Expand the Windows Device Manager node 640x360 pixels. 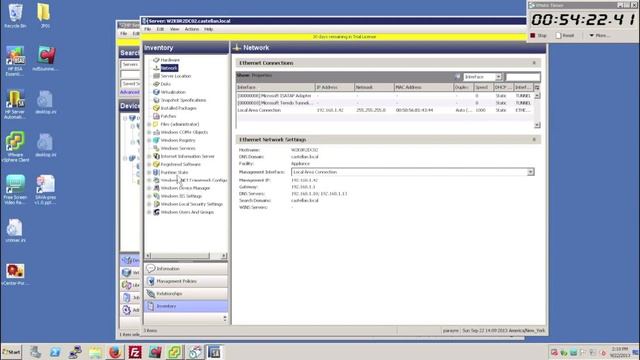(149, 188)
